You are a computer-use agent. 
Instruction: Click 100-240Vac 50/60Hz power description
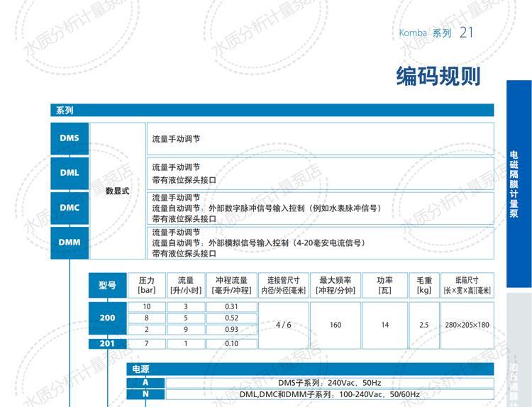pyautogui.click(x=329, y=394)
